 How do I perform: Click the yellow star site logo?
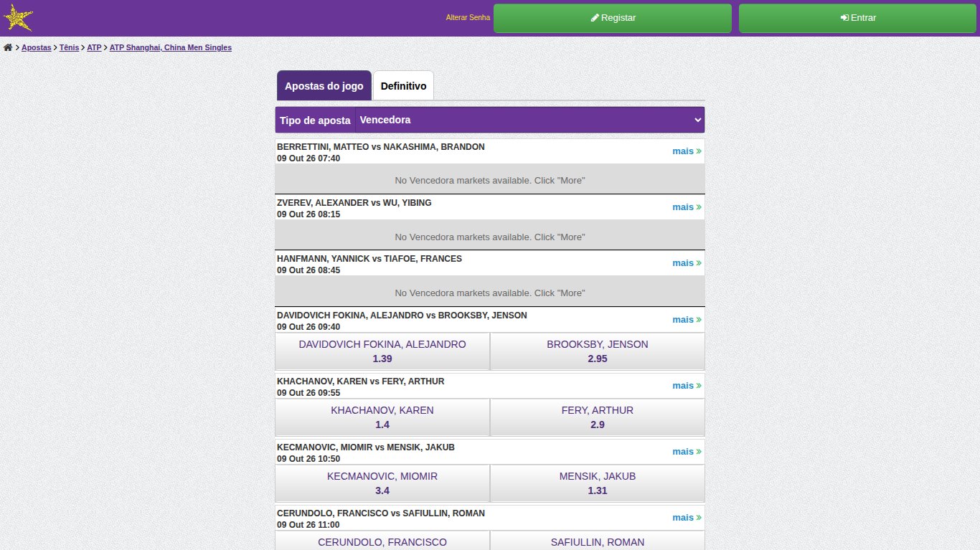click(18, 18)
